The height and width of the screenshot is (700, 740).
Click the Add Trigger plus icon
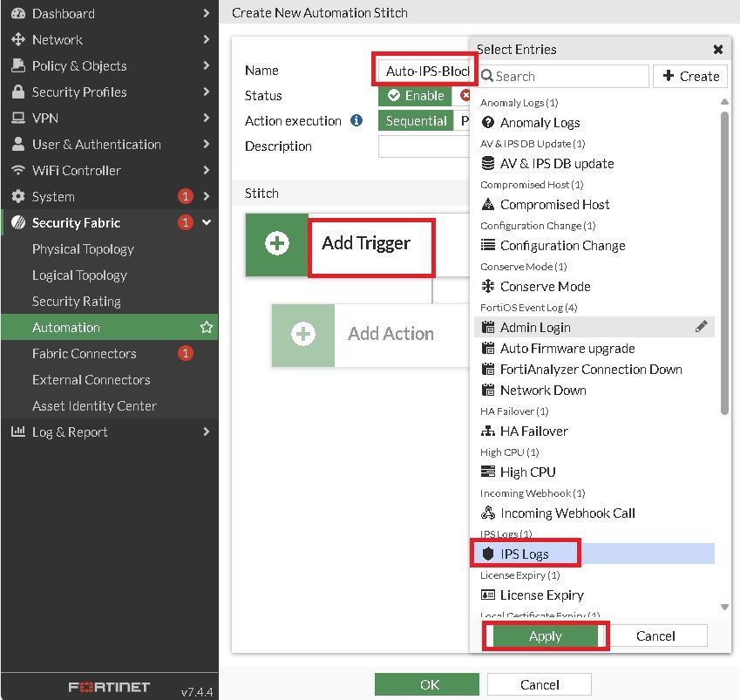(x=277, y=244)
